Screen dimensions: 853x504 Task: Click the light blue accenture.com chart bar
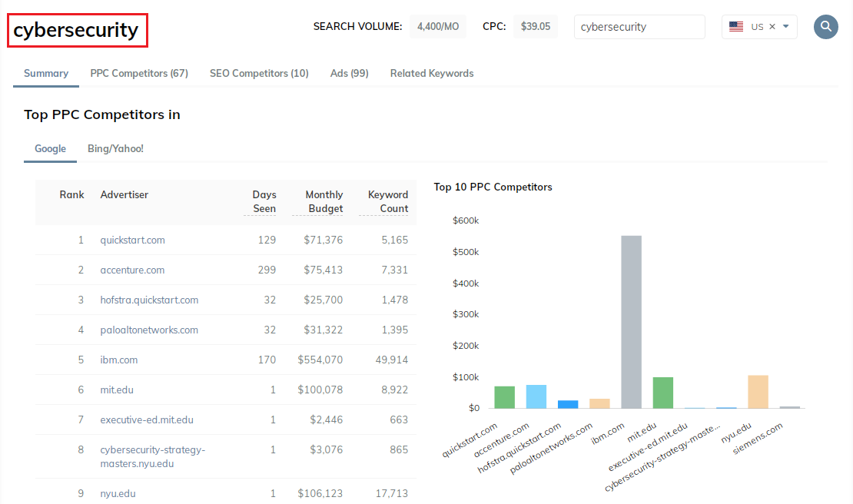click(x=536, y=396)
